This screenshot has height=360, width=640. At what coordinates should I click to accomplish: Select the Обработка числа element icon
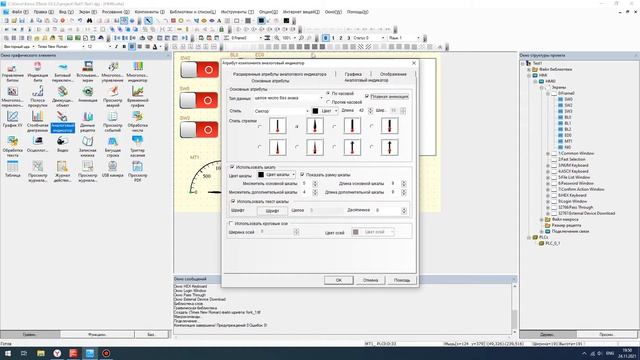click(137, 121)
